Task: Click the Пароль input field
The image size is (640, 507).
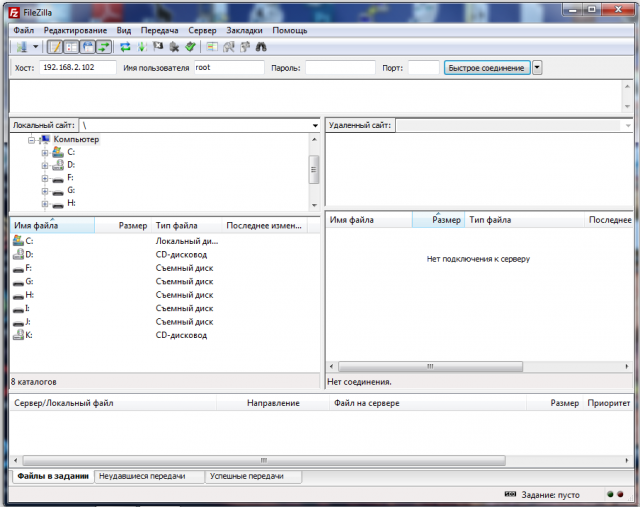Action: coord(340,67)
